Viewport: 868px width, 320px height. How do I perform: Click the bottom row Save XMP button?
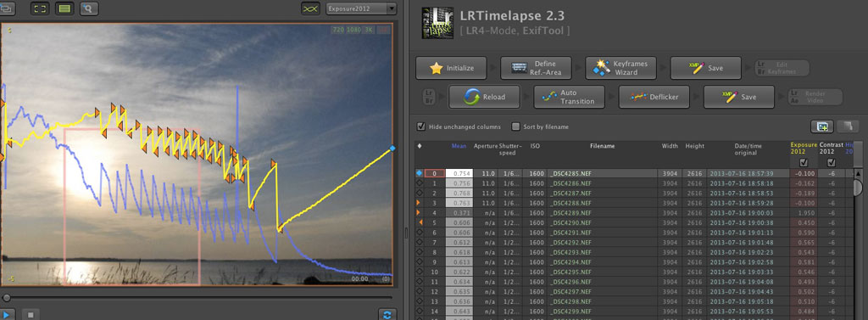[739, 97]
